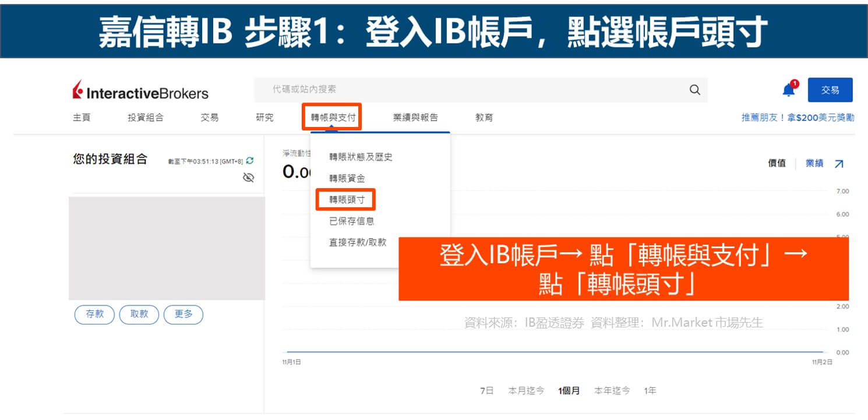Switch chart to 價值 tab
The image size is (868, 420).
(x=777, y=164)
